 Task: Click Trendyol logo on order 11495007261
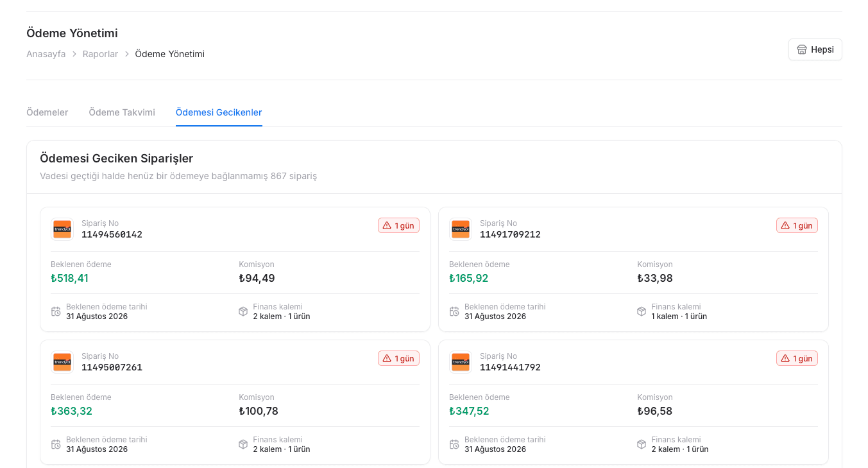(62, 362)
